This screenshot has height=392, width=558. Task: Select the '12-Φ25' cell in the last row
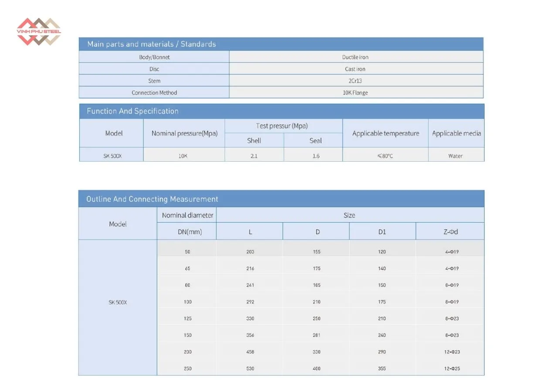pyautogui.click(x=452, y=368)
